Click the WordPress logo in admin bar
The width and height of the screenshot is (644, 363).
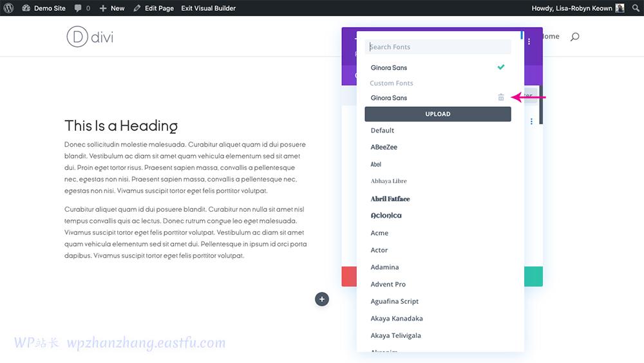point(8,8)
